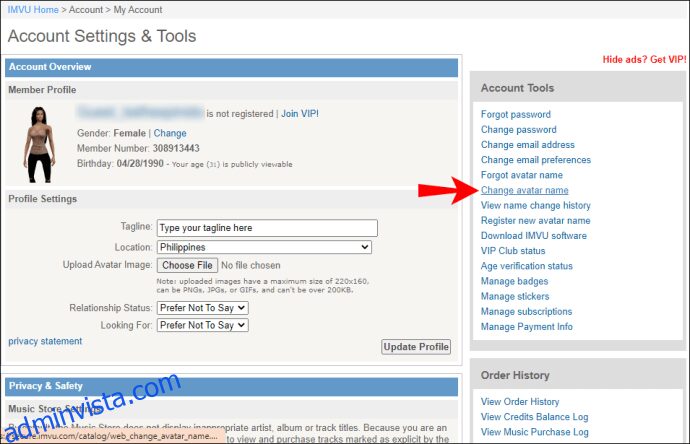Open Manage Payment Info link
This screenshot has height=444, width=690.
click(x=527, y=327)
